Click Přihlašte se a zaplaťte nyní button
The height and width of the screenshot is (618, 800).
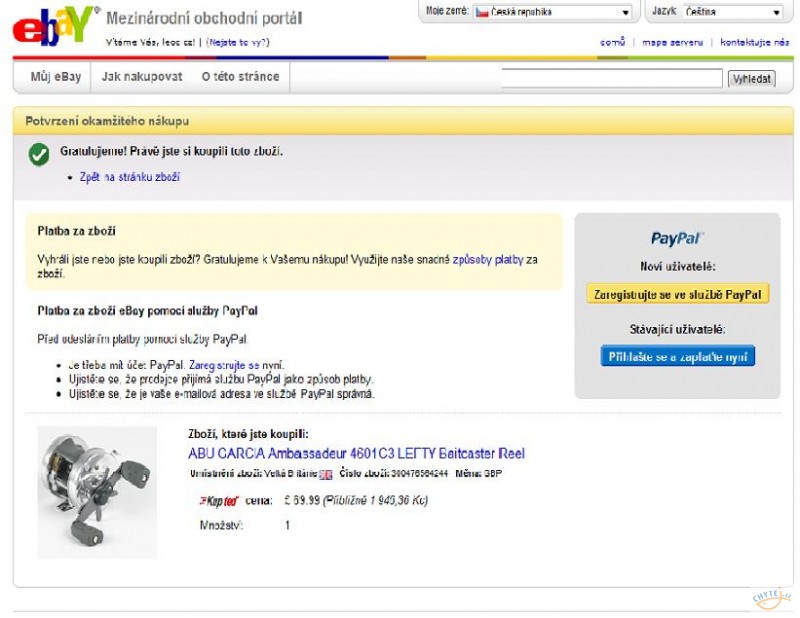(x=678, y=356)
